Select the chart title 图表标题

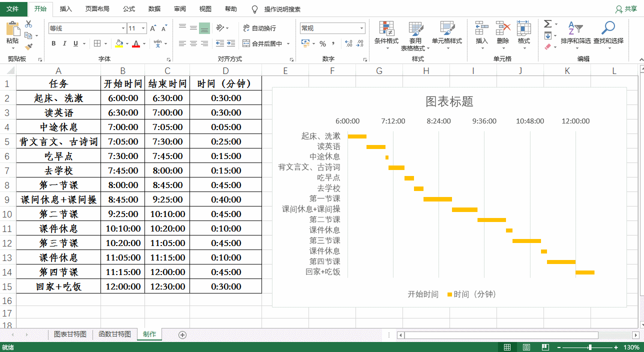point(449,101)
